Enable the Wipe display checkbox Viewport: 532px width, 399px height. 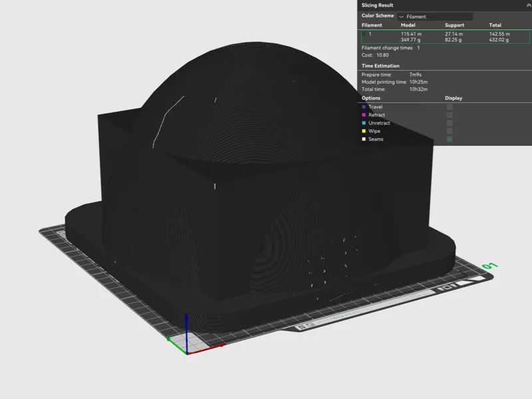tap(450, 131)
